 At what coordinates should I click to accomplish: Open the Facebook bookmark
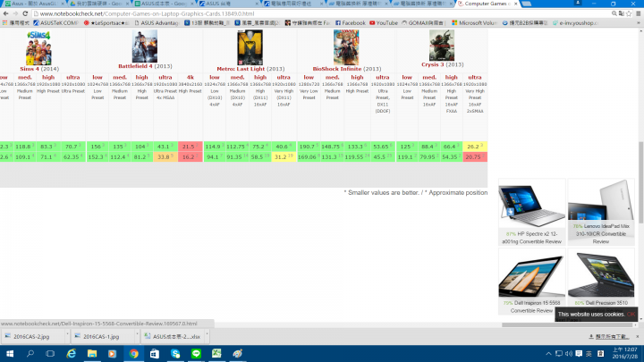[x=350, y=23]
